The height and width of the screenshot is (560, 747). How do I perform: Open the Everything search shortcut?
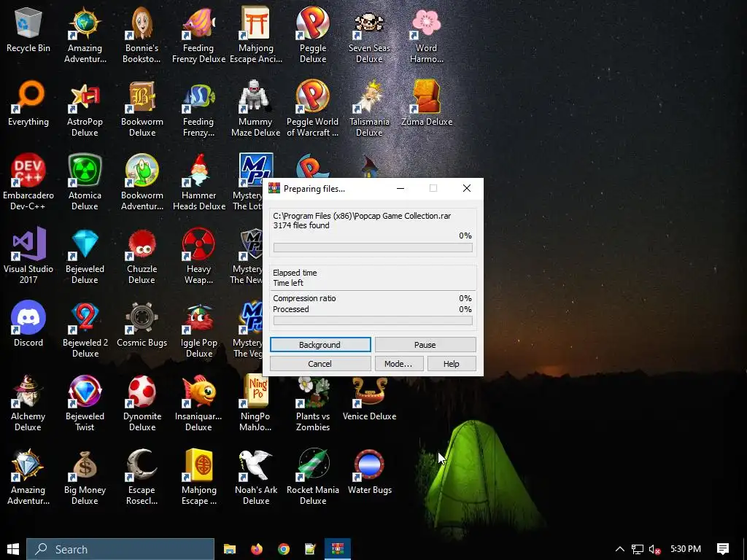pyautogui.click(x=28, y=104)
